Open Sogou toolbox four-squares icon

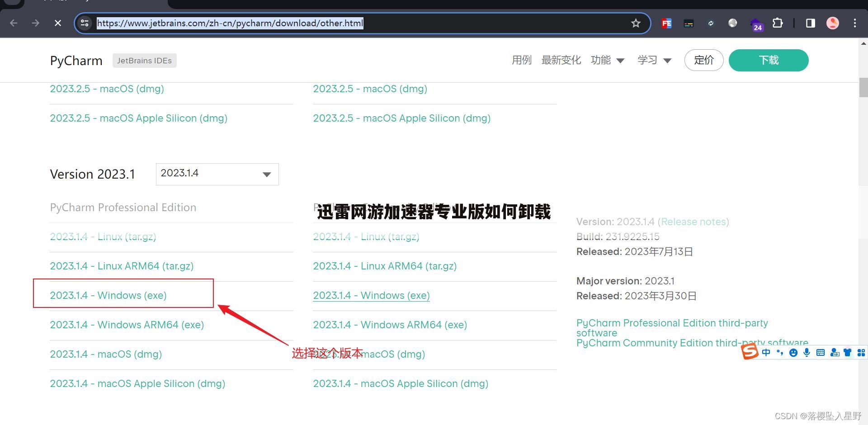click(861, 353)
